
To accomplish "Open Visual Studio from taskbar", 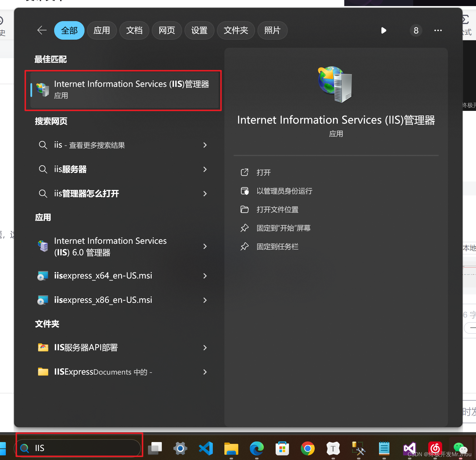I will 409,448.
